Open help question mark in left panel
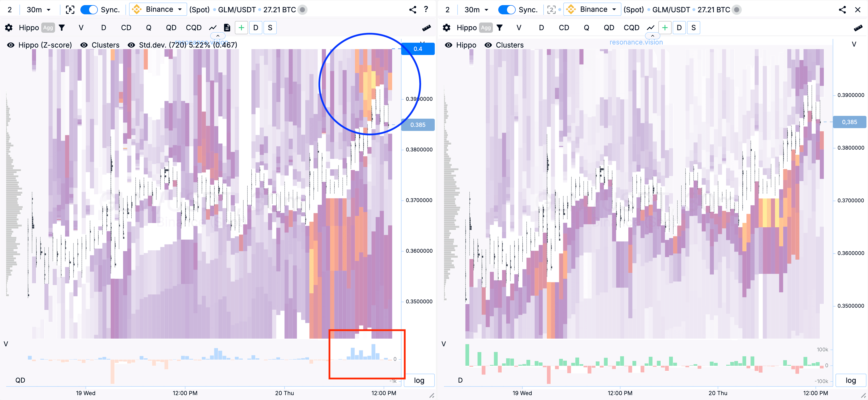This screenshot has height=400, width=868. tap(426, 9)
